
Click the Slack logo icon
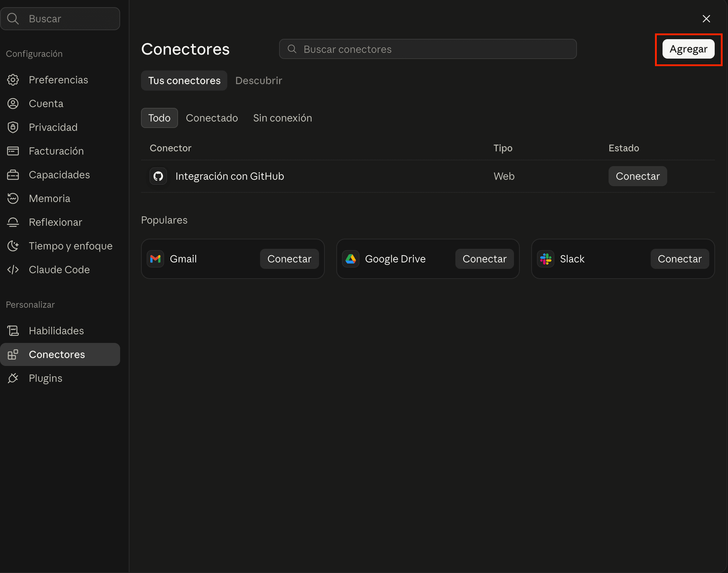pyautogui.click(x=546, y=259)
